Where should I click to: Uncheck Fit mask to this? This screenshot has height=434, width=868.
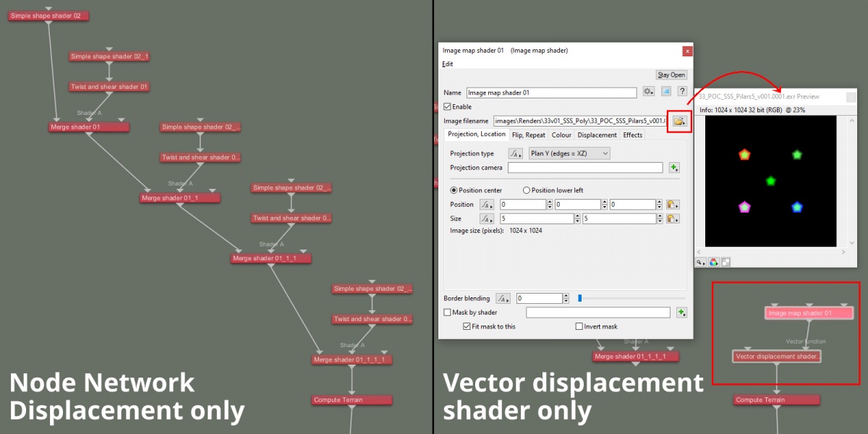tap(468, 326)
